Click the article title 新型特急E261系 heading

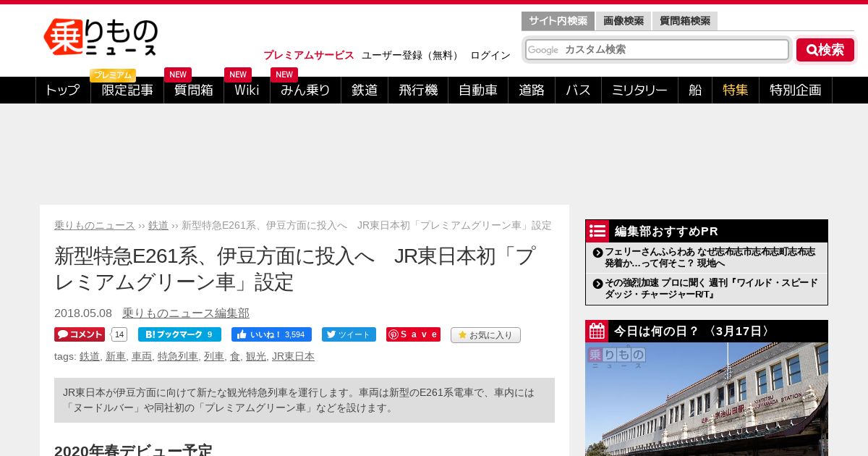(x=295, y=269)
